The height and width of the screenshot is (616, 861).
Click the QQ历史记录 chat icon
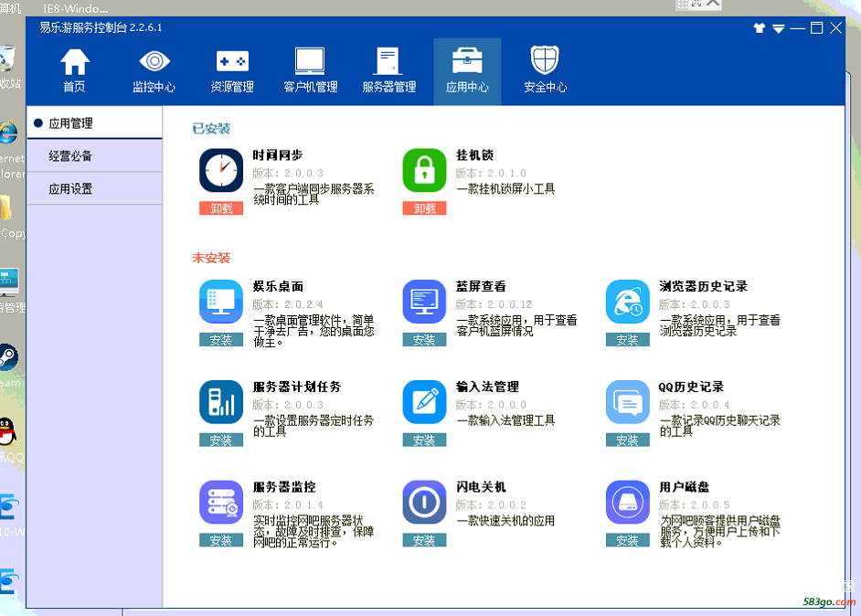click(x=628, y=402)
